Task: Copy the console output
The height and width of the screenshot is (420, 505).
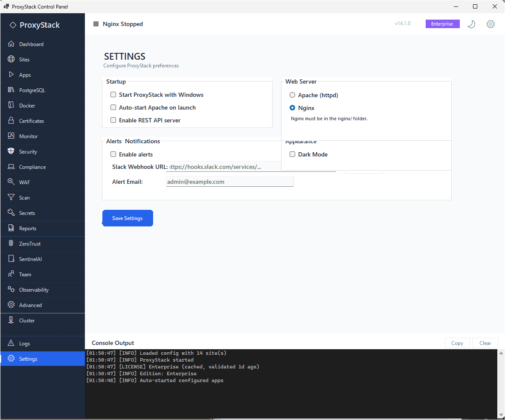Action: 457,343
